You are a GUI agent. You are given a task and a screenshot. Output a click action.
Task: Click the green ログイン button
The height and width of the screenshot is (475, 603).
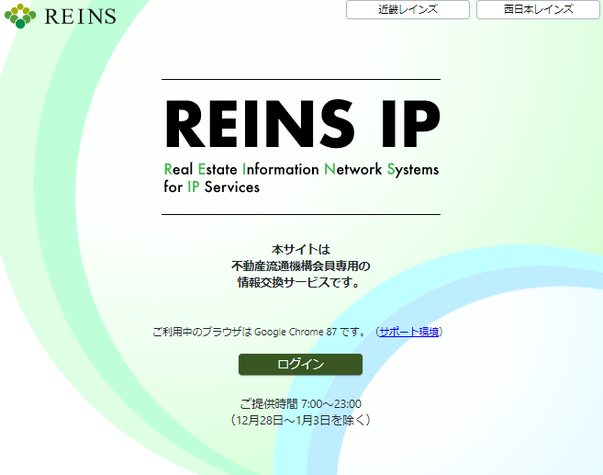click(x=300, y=364)
